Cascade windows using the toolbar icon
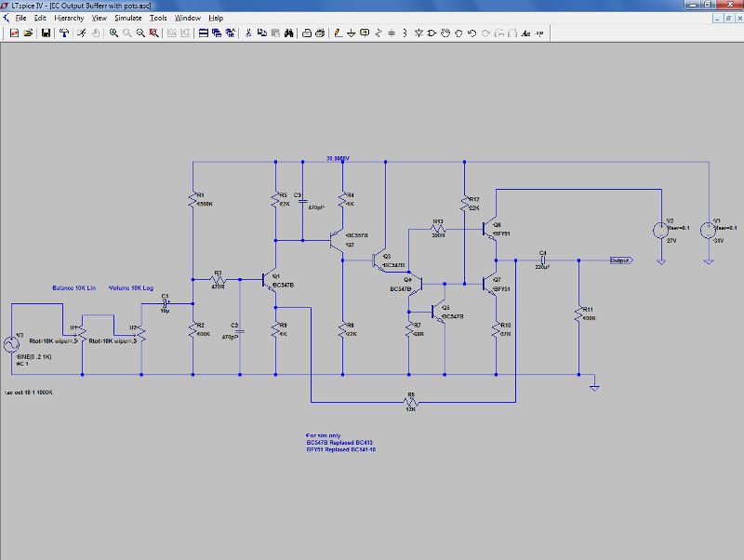The height and width of the screenshot is (560, 744). (x=217, y=33)
